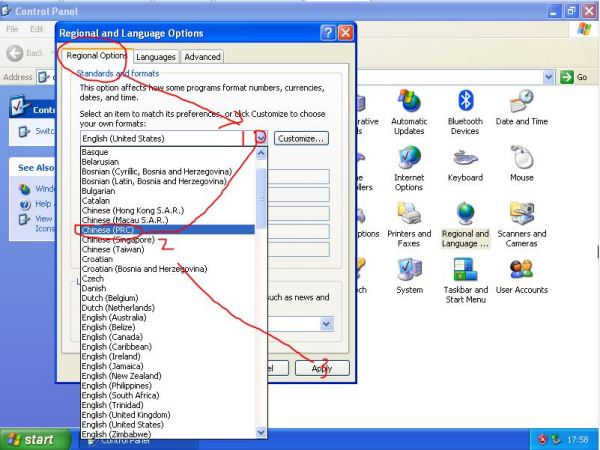Viewport: 600px width, 450px height.
Task: Click the Windows Update icon in See Also
Action: [25, 189]
